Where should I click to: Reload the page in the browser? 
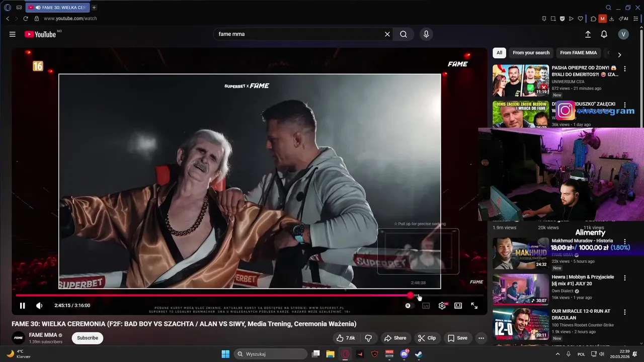[x=26, y=19]
